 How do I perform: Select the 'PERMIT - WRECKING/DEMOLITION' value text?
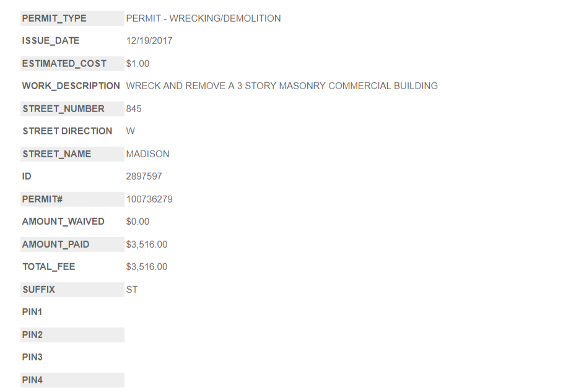click(x=203, y=19)
